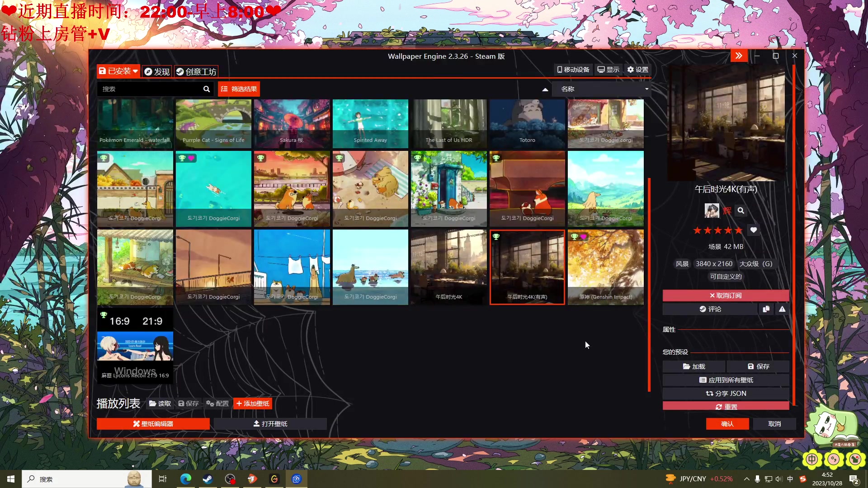Open the author avatar thumbnail
This screenshot has width=868, height=488.
pyautogui.click(x=712, y=211)
